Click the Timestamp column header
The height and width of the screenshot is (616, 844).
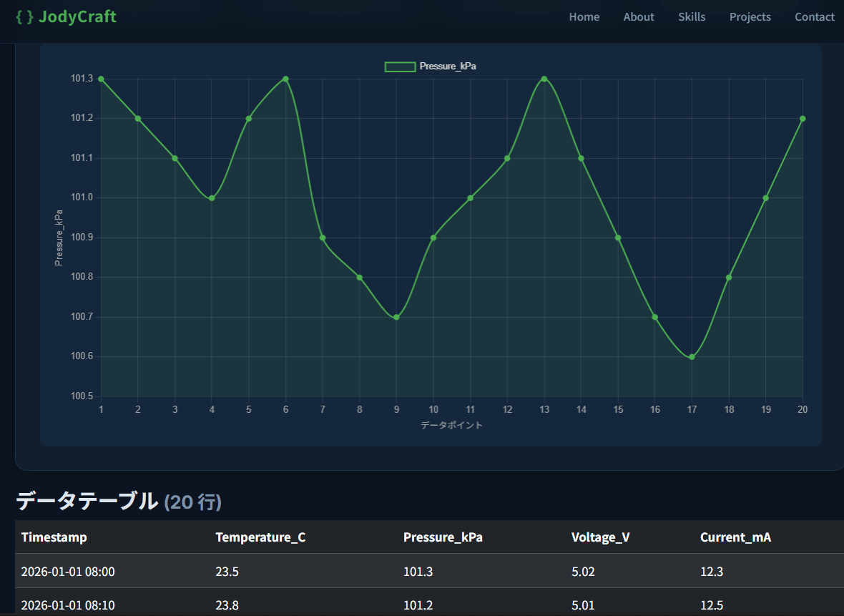54,537
